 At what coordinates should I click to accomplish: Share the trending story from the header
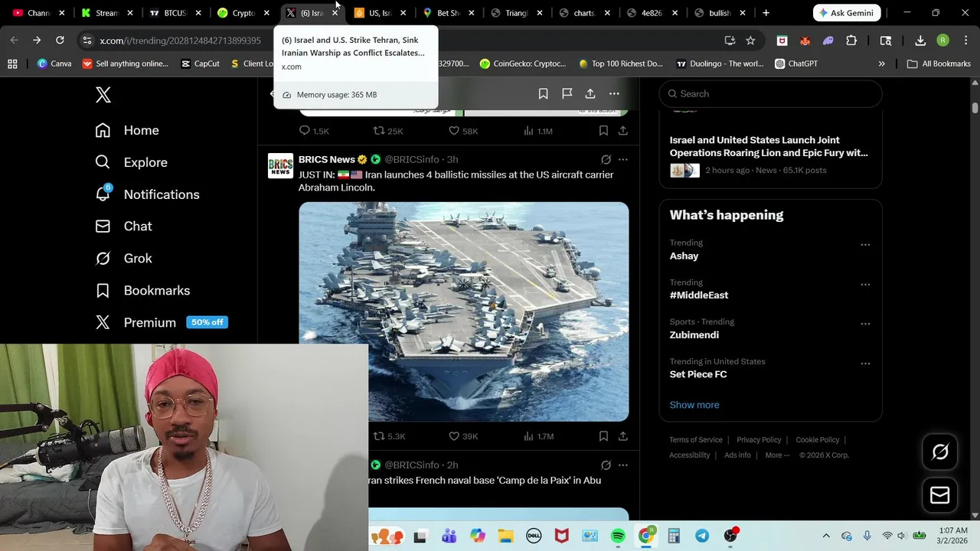point(590,93)
